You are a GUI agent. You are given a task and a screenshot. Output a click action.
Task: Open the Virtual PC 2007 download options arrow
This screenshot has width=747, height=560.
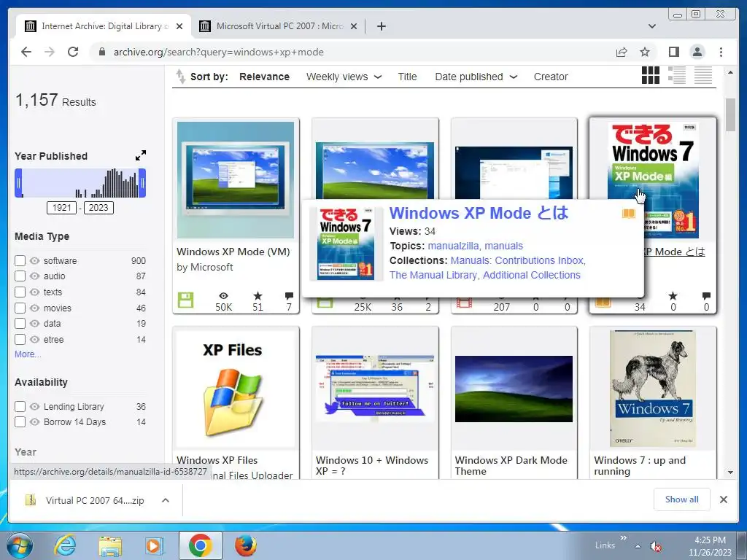pos(166,500)
